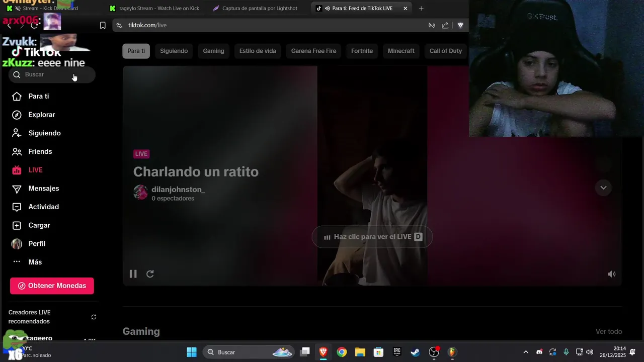644x362 pixels.
Task: Open FL Studio from the taskbar
Action: point(452,352)
